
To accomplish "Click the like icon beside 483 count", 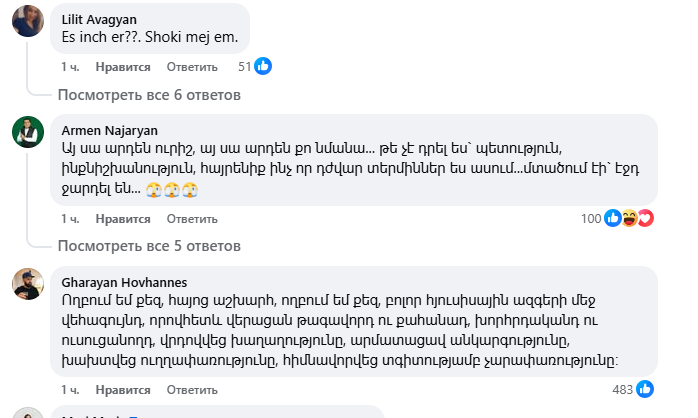I will (x=645, y=388).
